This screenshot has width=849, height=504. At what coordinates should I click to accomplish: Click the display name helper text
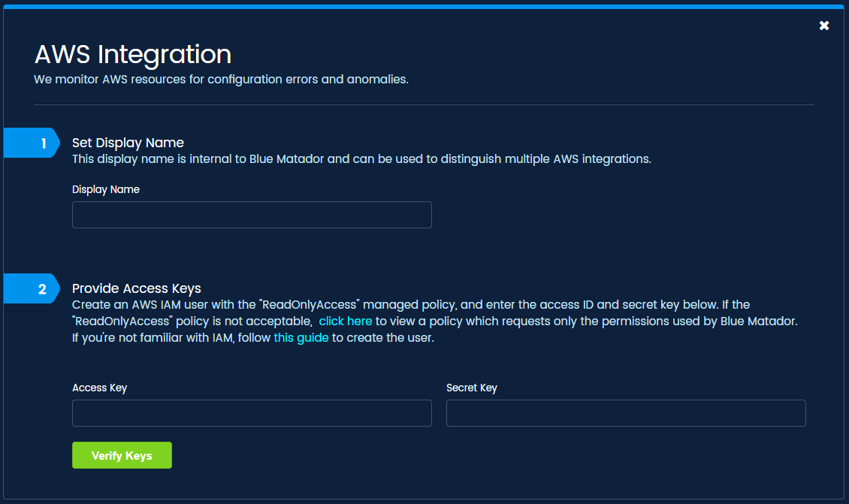(x=361, y=158)
